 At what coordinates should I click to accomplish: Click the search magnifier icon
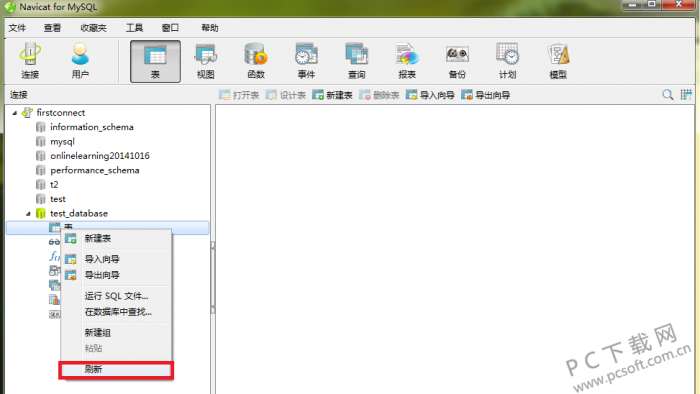point(668,95)
